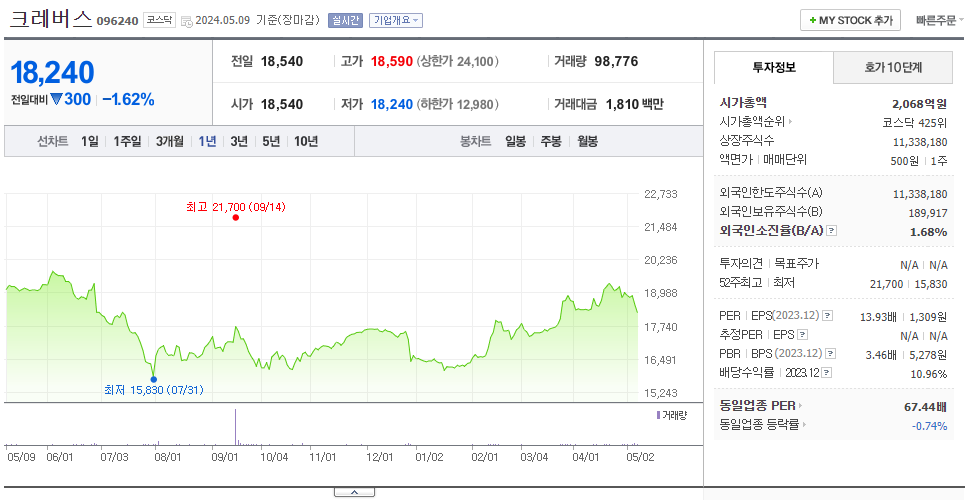Click the tall volume spike bar near 09/01
The width and height of the screenshot is (968, 500).
coord(235,426)
